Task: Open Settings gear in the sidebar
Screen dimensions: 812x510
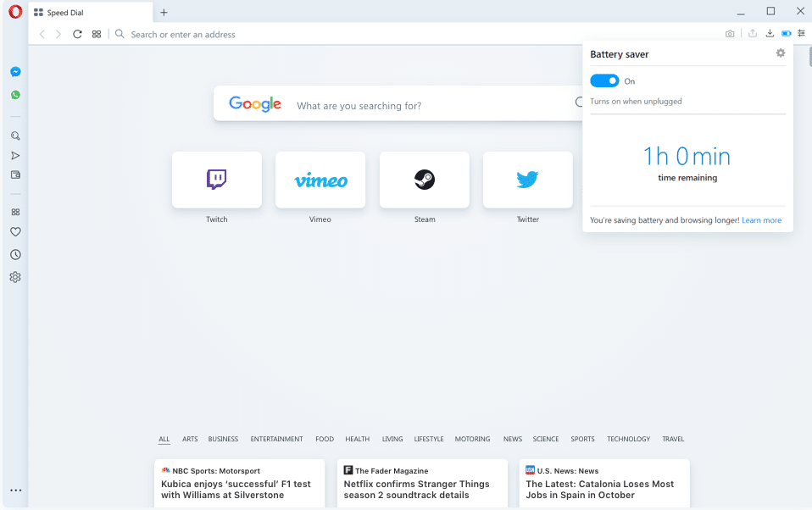Action: pyautogui.click(x=15, y=277)
